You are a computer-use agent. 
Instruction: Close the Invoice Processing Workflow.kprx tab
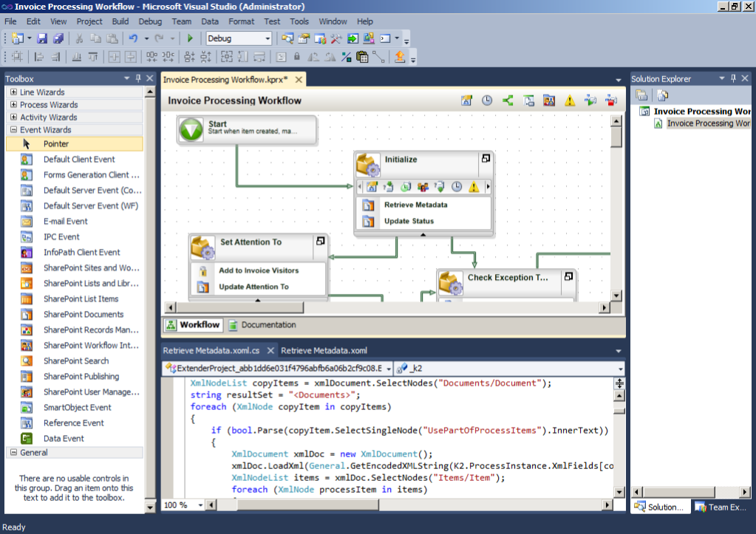(299, 80)
